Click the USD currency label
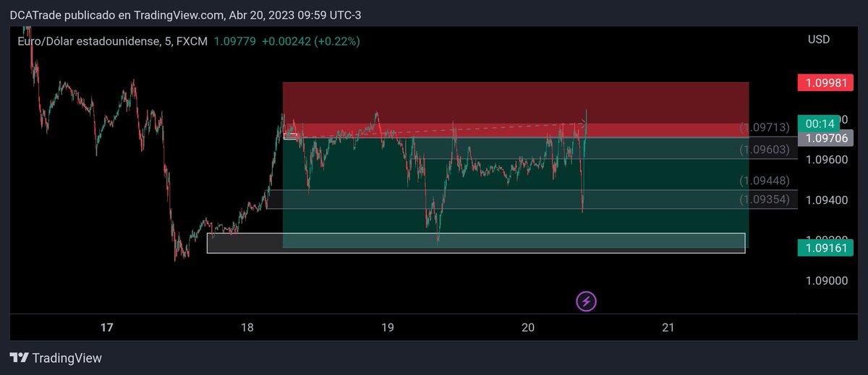This screenshot has height=375, width=868. [x=819, y=39]
